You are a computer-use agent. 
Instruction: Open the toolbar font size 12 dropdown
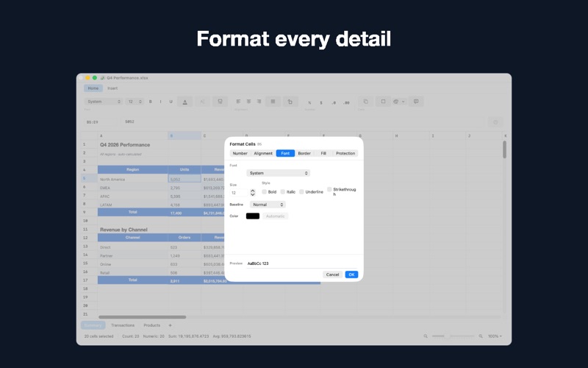tap(135, 102)
